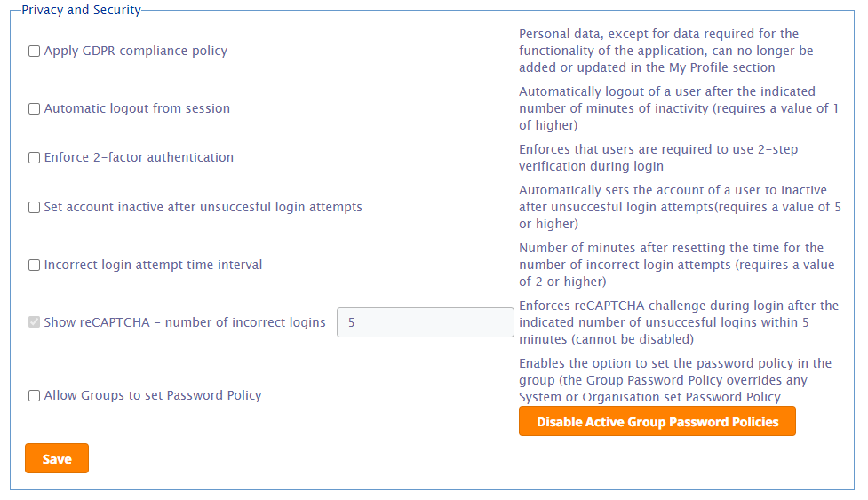Check the Enforce 2-factor authentication box
The image size is (868, 500).
pos(34,158)
